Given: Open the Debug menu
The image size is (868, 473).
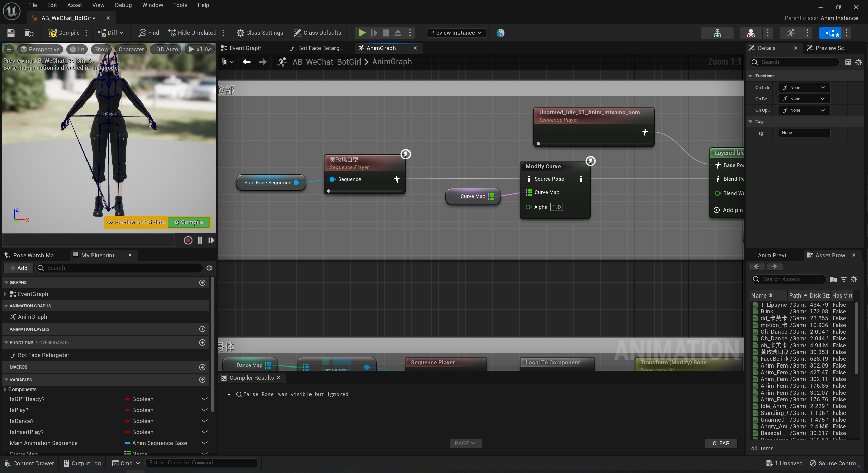Looking at the screenshot, I should coord(123,5).
